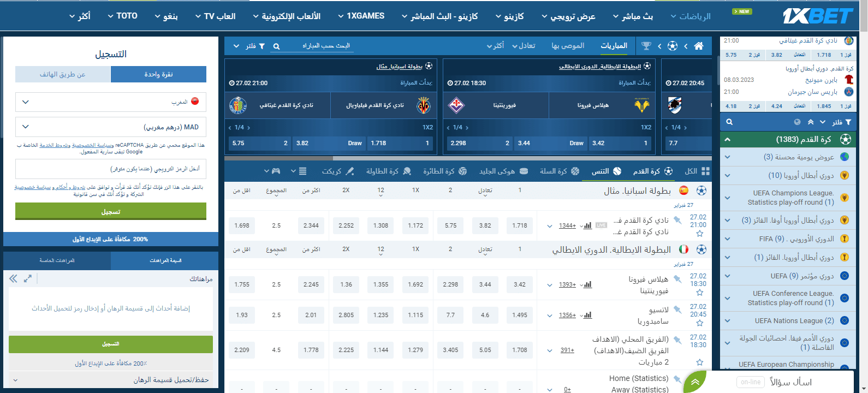
Task: Open the gamepad esports sports filter
Action: coord(276,171)
